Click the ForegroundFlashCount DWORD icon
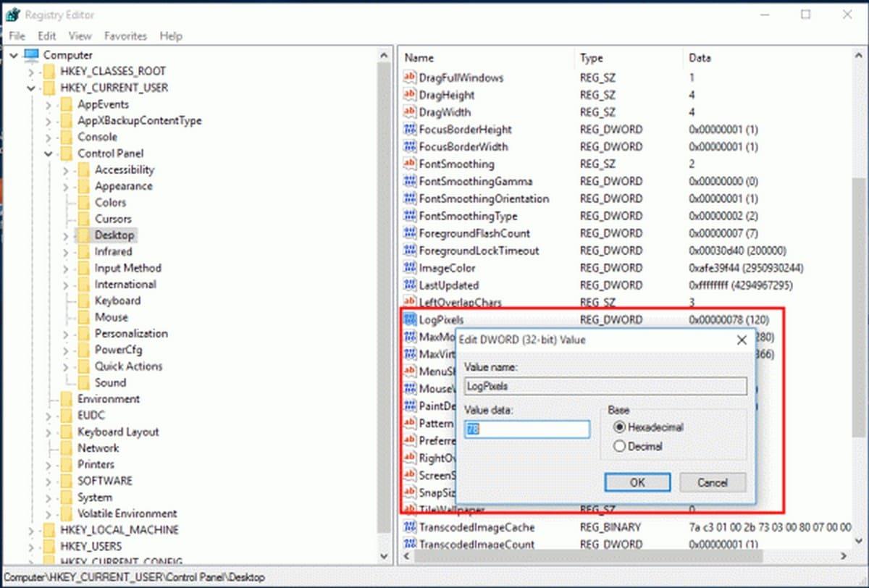The image size is (869, 588). [410, 234]
